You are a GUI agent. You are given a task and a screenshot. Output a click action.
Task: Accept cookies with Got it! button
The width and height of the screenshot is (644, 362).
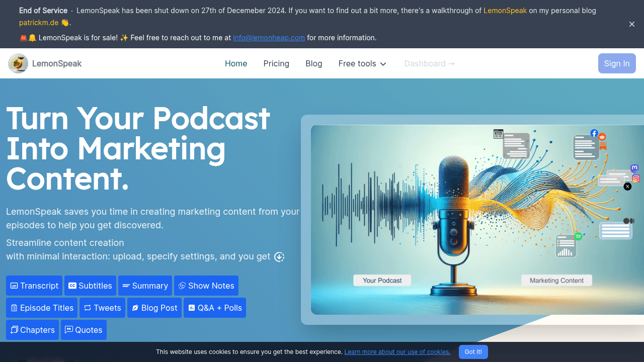(x=473, y=352)
